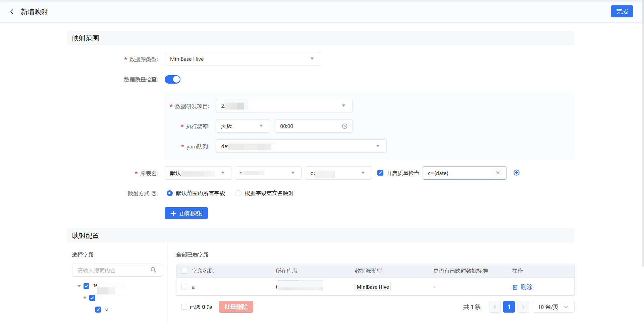Go to next page with right chevron
644x322 pixels.
click(523, 307)
